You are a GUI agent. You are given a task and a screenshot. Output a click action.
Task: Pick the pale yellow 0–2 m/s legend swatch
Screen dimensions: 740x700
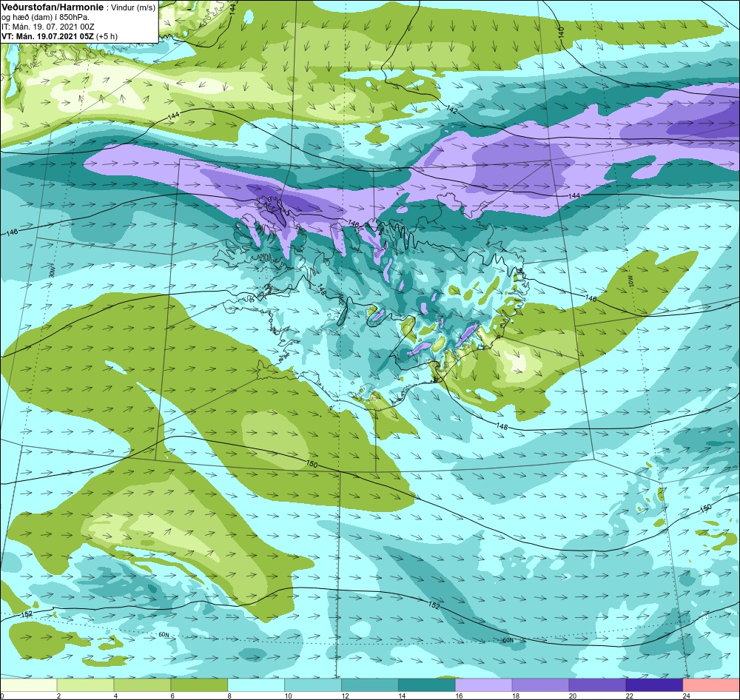[28, 684]
